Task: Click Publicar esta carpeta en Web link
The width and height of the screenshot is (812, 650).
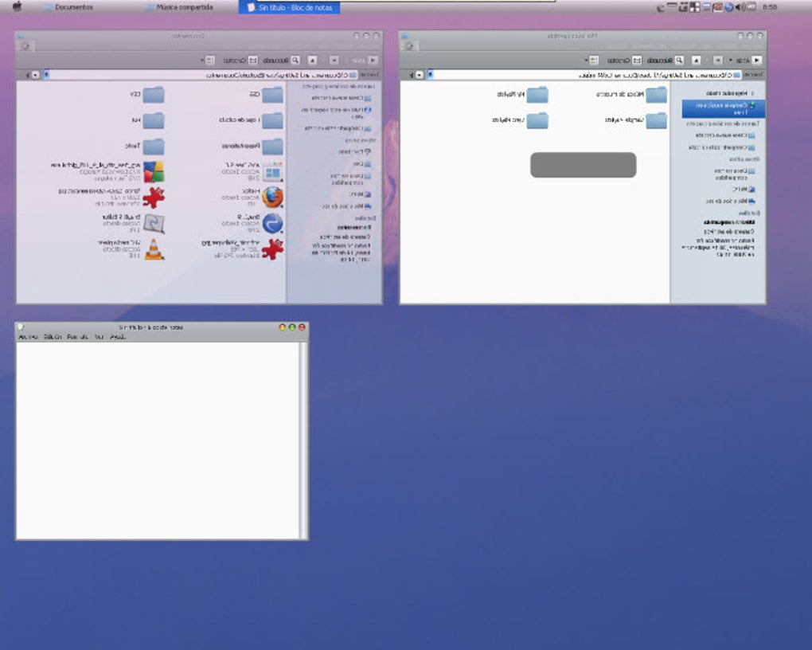Action: [336, 113]
